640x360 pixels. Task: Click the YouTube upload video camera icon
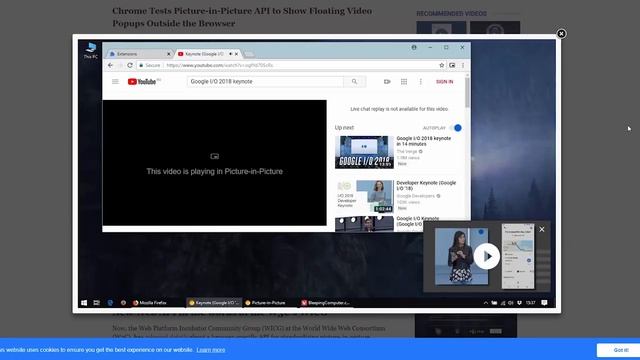tap(387, 82)
